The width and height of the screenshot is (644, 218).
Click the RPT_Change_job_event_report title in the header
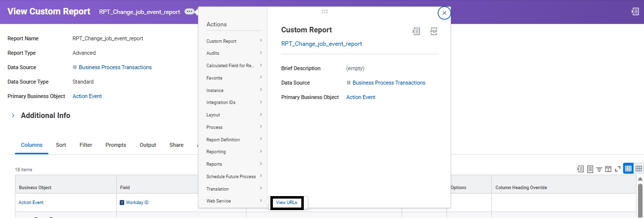point(140,12)
